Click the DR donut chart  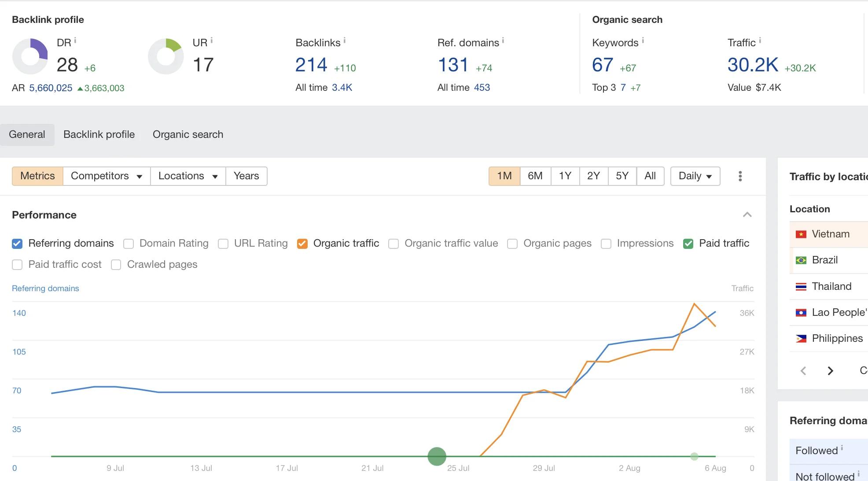pyautogui.click(x=30, y=56)
